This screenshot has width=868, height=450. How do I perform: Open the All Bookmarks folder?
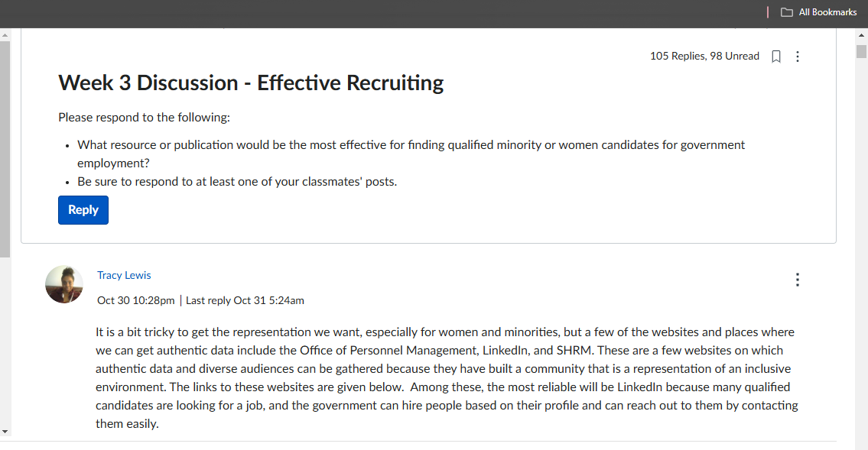(x=819, y=12)
